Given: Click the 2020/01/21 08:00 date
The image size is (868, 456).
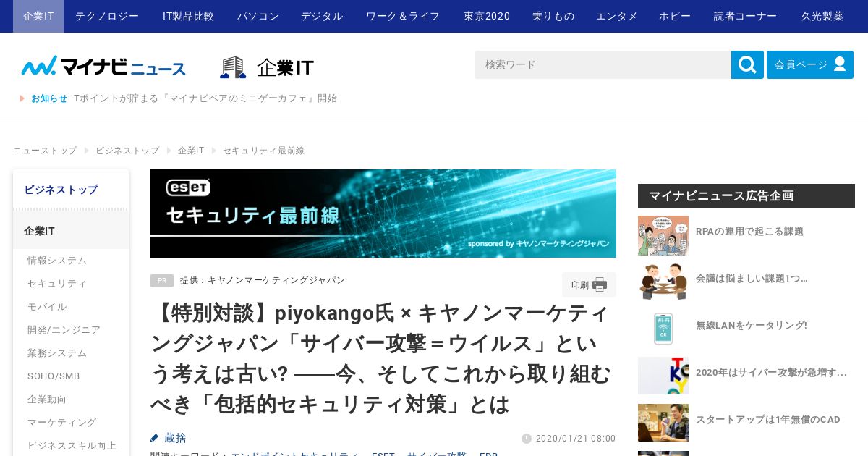Looking at the screenshot, I should (576, 439).
